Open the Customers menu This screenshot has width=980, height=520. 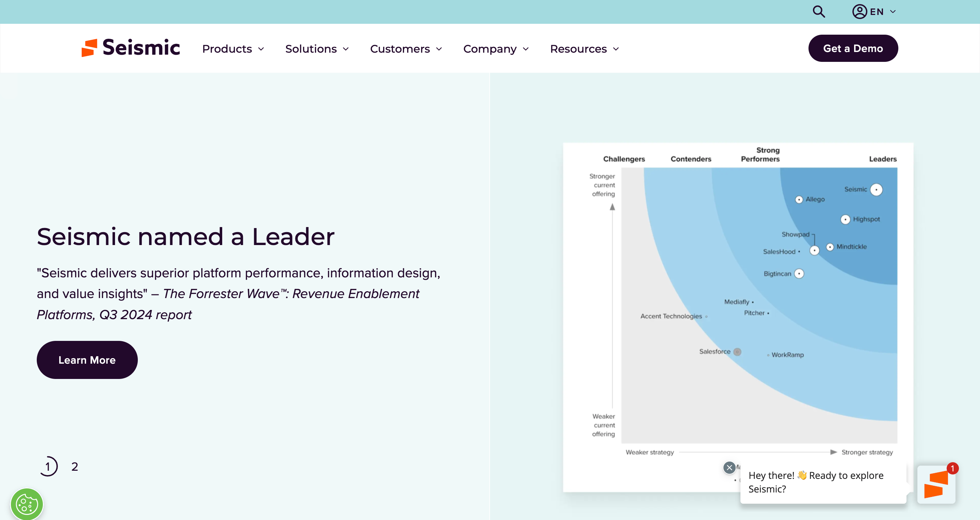tap(406, 49)
